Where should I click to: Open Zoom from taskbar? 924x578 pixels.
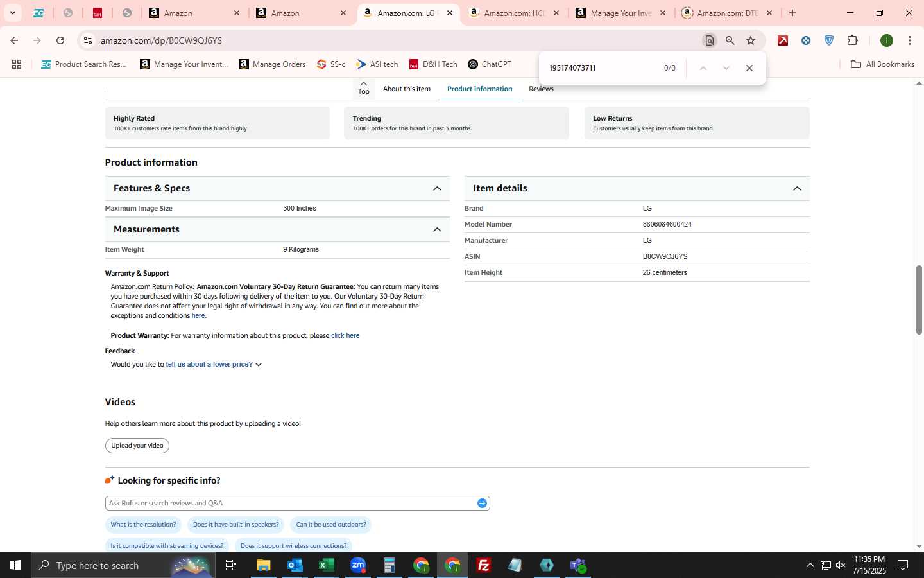click(357, 565)
